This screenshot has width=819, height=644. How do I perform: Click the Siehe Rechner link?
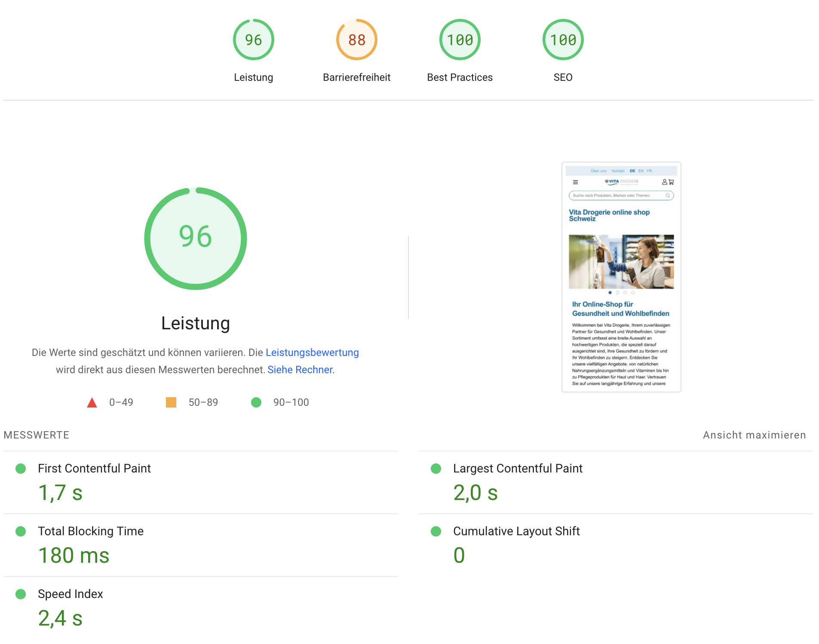[300, 369]
